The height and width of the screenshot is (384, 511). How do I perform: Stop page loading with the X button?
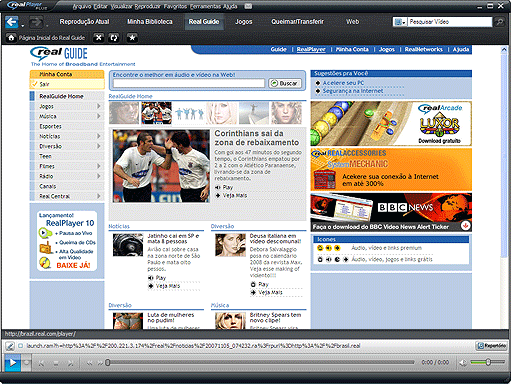99,38
